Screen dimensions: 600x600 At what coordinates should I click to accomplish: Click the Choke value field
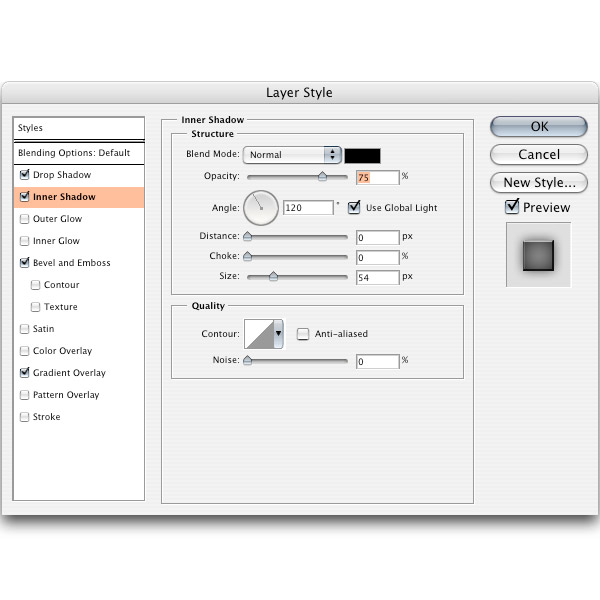(378, 258)
